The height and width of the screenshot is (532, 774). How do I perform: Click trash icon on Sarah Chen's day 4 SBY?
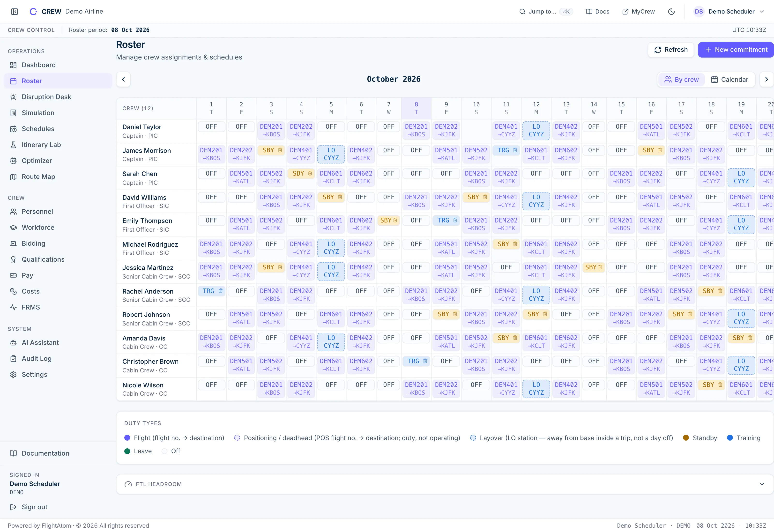pos(310,174)
